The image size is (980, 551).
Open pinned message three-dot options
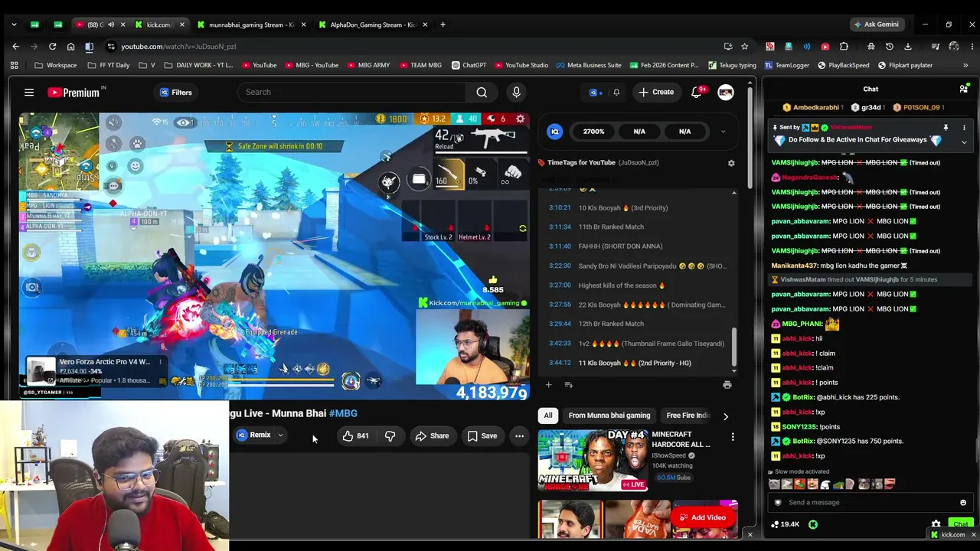[964, 127]
